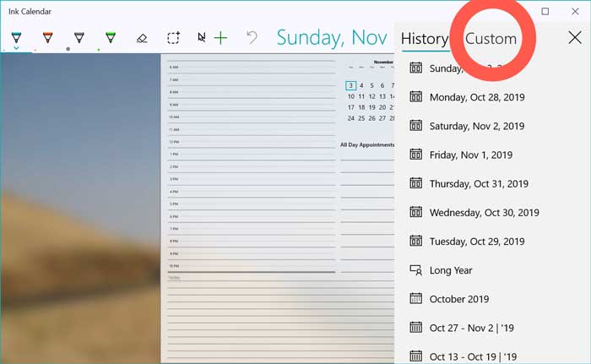This screenshot has height=364, width=591.
Task: Select the orange ink pen
Action: pos(47,36)
